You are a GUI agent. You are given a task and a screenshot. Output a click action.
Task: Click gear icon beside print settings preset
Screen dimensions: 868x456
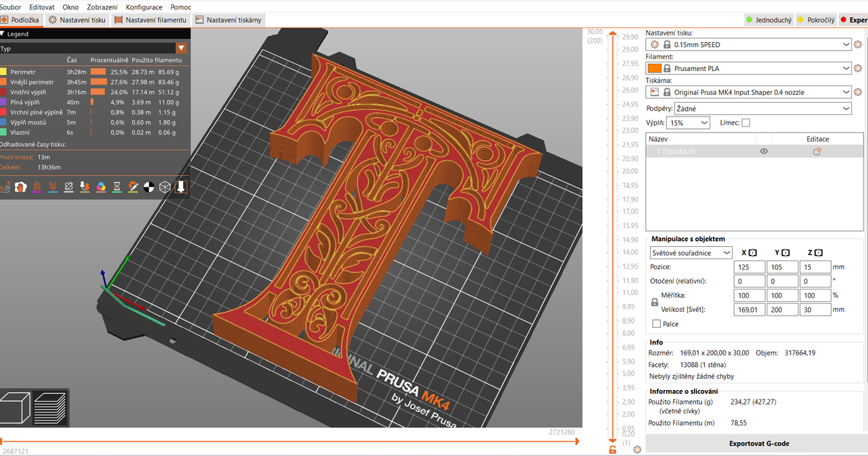pyautogui.click(x=858, y=45)
